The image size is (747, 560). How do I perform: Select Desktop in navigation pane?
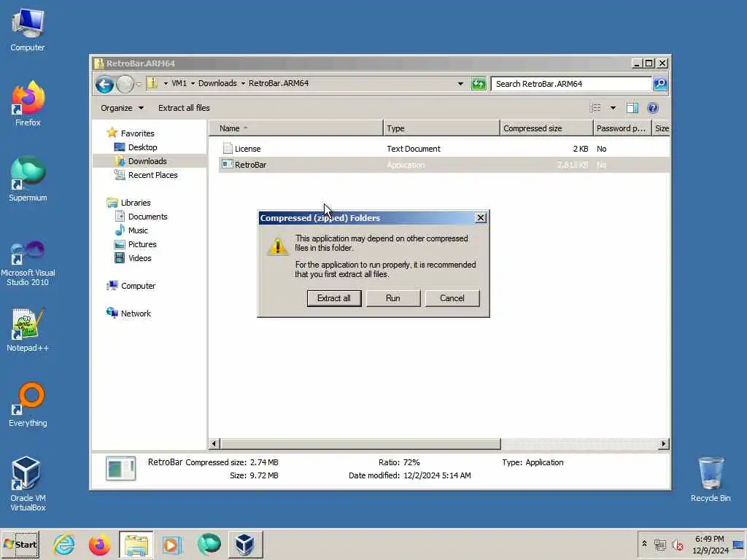(x=142, y=147)
